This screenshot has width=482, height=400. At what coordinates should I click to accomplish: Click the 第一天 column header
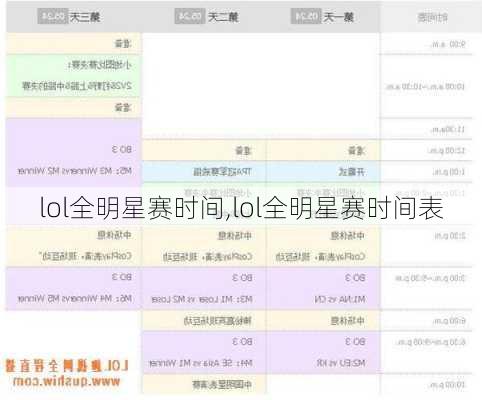click(322, 17)
